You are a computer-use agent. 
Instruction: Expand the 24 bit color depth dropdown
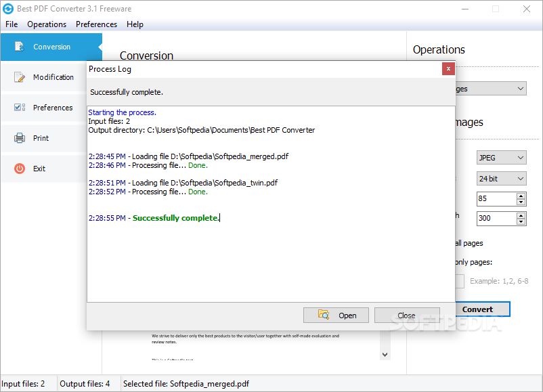click(x=521, y=179)
